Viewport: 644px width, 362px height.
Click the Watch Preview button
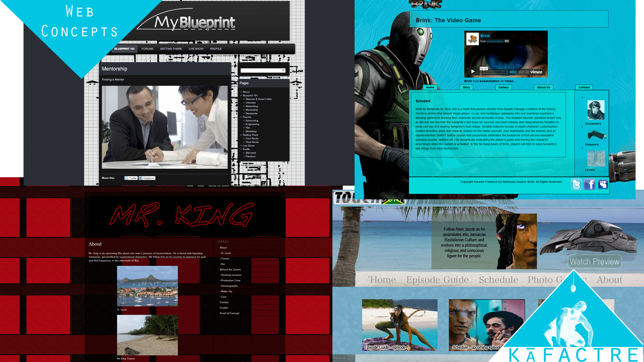point(594,261)
